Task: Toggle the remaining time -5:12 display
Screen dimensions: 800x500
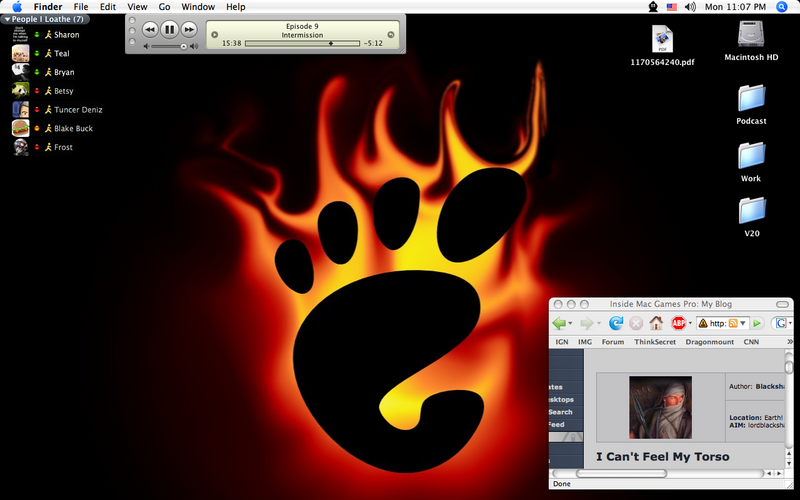Action: coord(373,43)
